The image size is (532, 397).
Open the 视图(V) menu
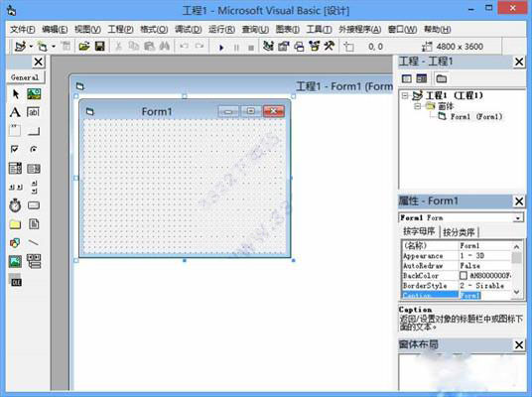(x=87, y=30)
